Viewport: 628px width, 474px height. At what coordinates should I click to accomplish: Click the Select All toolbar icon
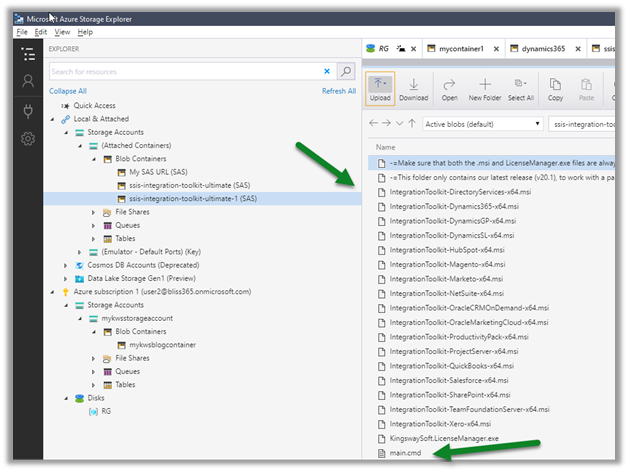pos(520,86)
